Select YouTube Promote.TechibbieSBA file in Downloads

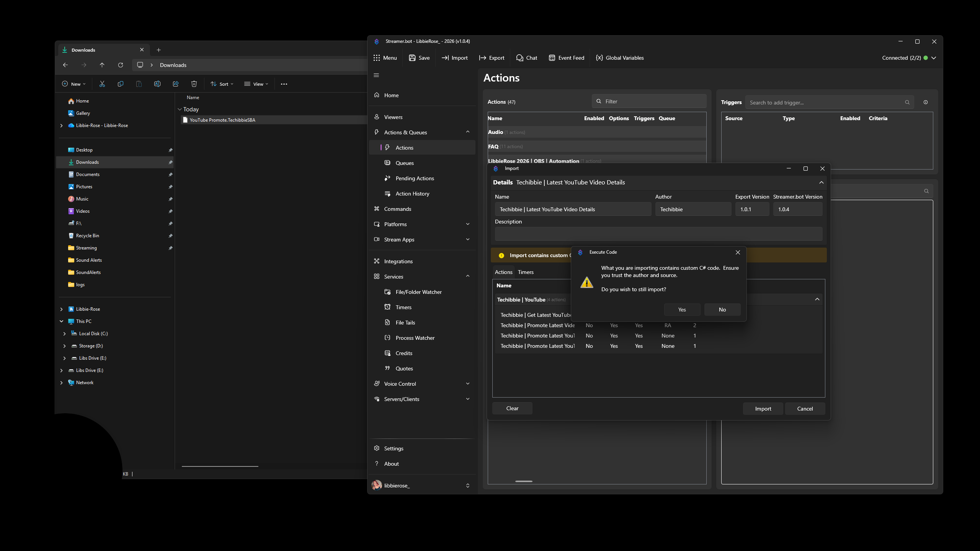click(x=274, y=120)
